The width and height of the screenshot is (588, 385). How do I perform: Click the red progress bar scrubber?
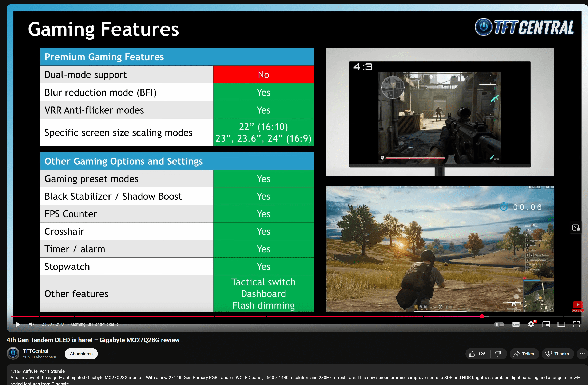482,316
